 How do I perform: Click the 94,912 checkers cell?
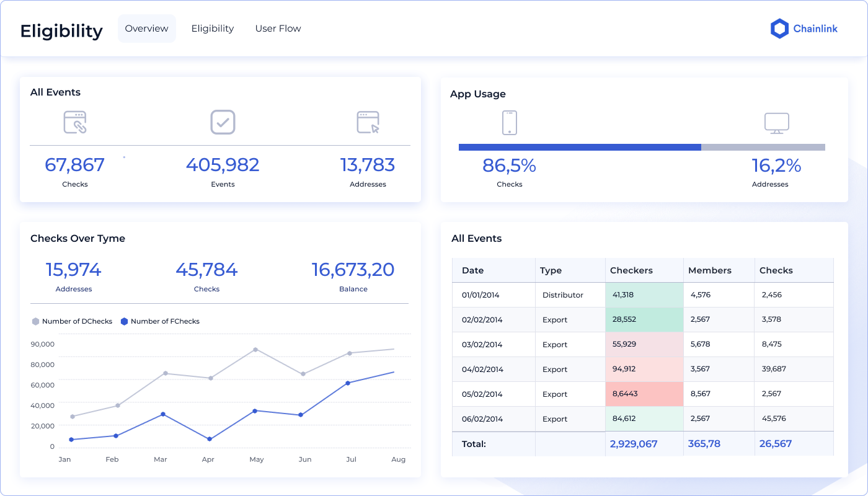[x=644, y=370]
